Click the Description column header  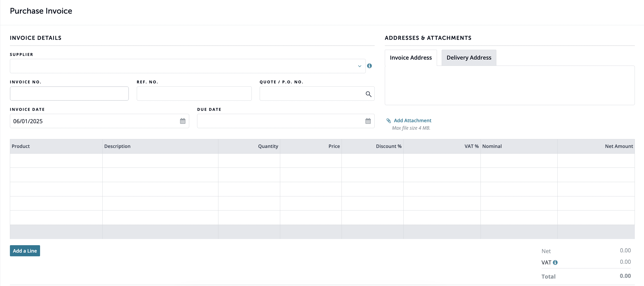pyautogui.click(x=160, y=146)
